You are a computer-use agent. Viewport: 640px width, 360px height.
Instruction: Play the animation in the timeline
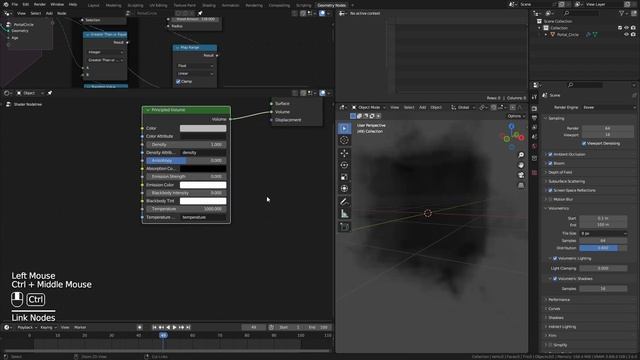click(175, 327)
